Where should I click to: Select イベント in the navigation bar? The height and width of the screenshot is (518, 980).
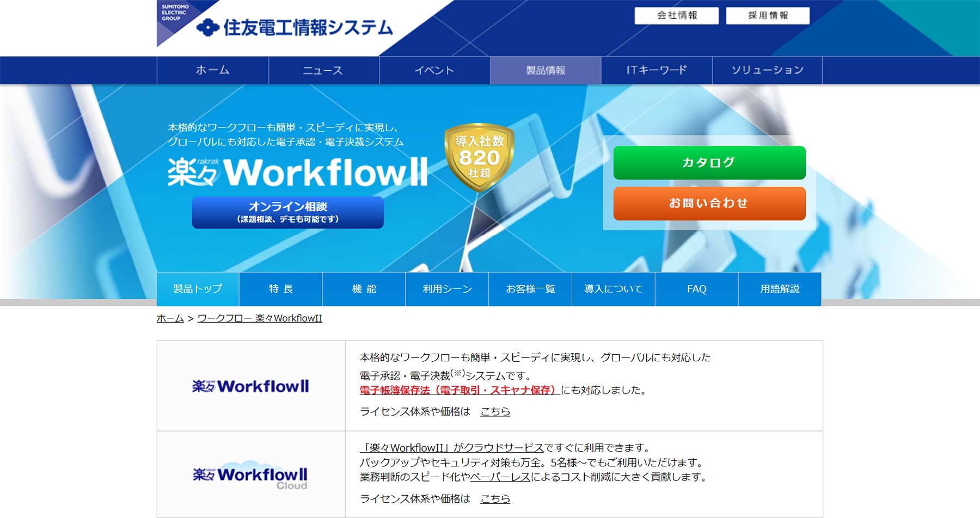[434, 70]
